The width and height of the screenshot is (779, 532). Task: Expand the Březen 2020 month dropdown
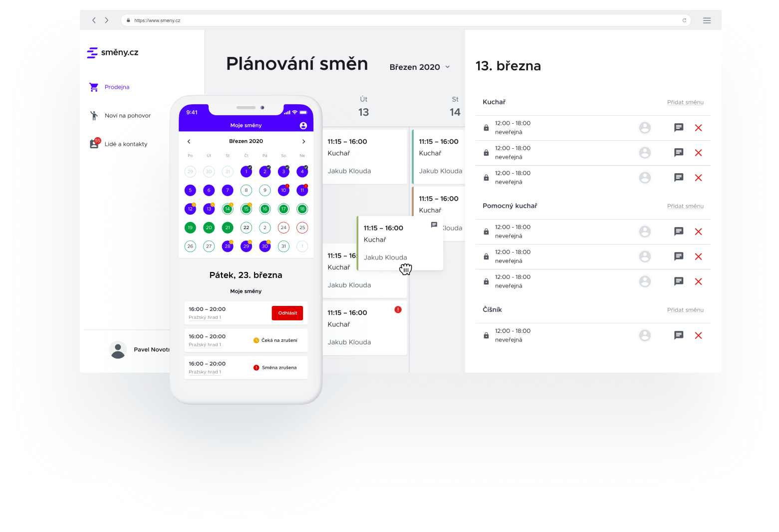(419, 67)
